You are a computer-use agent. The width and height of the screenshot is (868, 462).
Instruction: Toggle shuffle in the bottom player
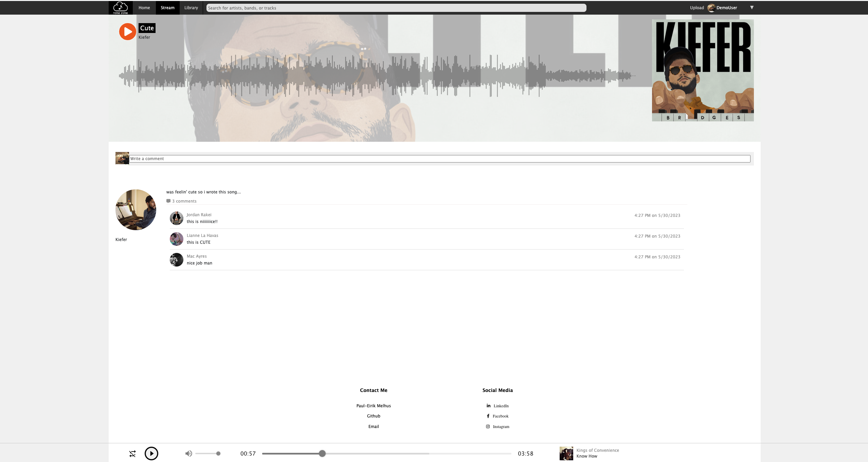point(132,454)
